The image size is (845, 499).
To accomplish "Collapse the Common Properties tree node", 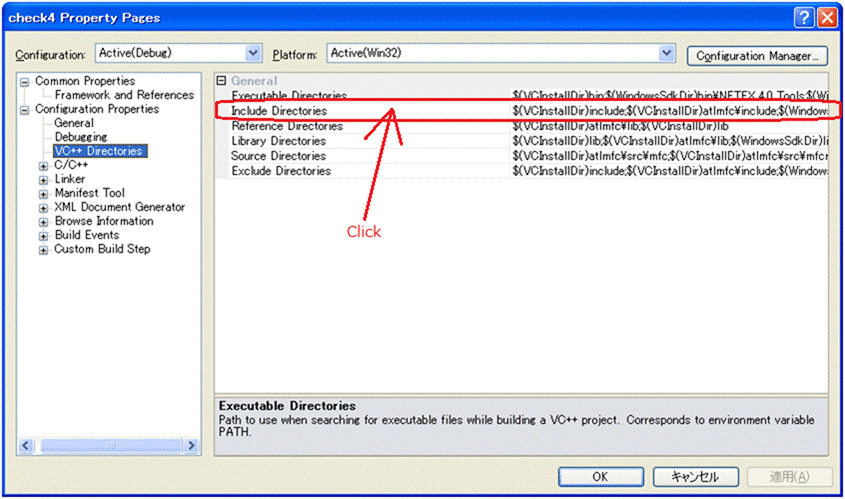I will click(x=26, y=81).
